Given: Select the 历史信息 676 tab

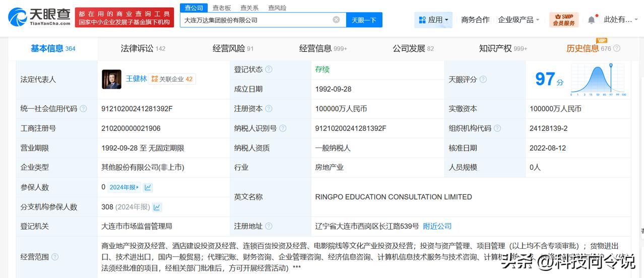Looking at the screenshot, I should coord(589,49).
